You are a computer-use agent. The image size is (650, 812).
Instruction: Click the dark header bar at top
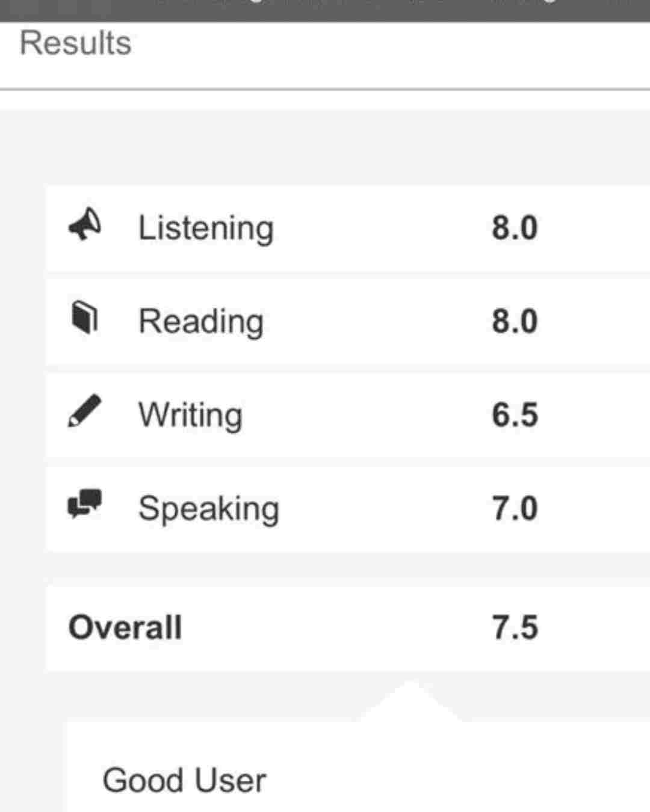click(x=325, y=11)
